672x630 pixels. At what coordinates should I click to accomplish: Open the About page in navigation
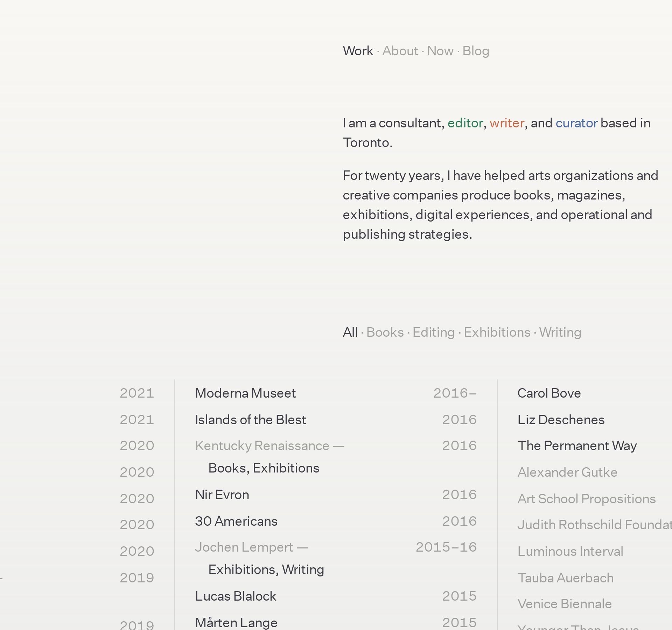[x=400, y=51]
